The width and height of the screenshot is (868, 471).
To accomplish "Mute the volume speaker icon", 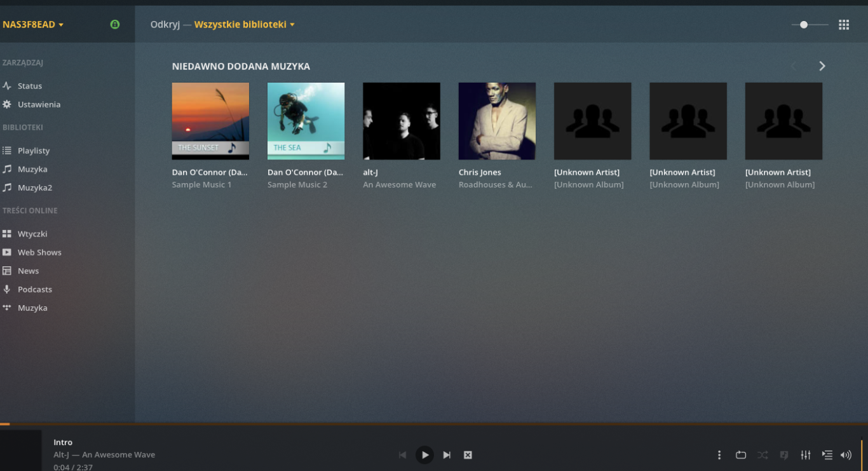I will coord(846,455).
